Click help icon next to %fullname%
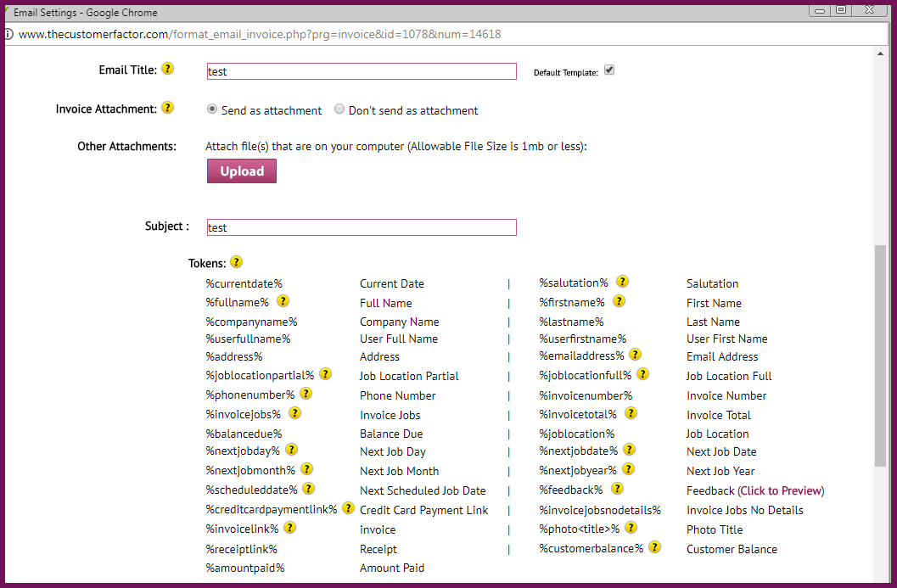The image size is (897, 588). [x=283, y=301]
